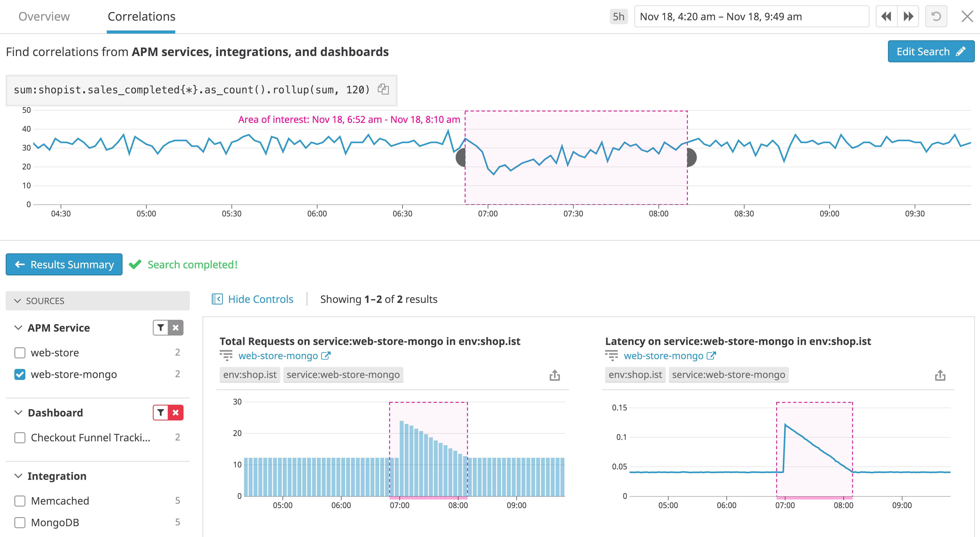Collapse the APM Service group
Image resolution: width=980 pixels, height=537 pixels.
tap(18, 328)
